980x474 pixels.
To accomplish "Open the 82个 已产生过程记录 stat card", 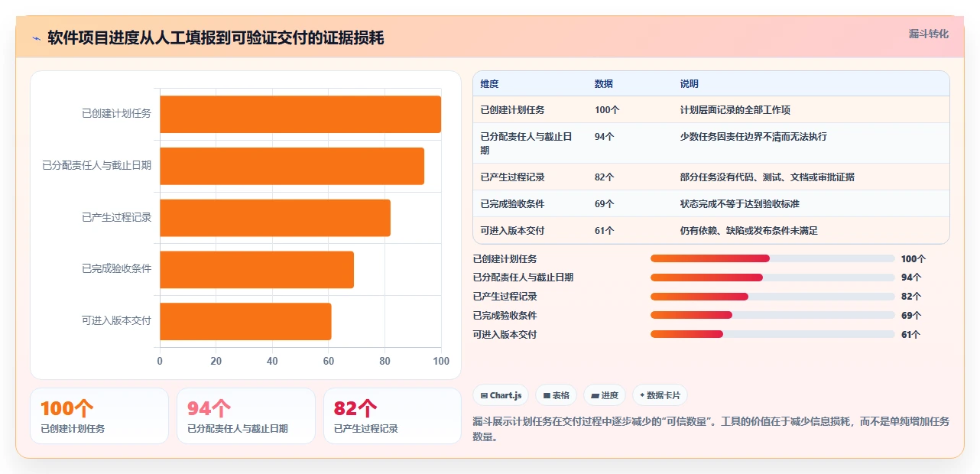I will coord(393,416).
